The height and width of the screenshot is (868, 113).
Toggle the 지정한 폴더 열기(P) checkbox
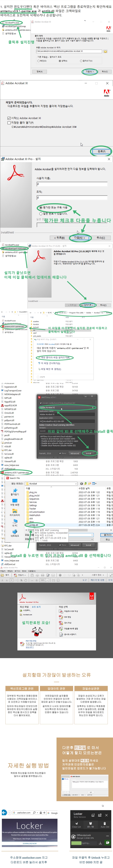coord(9,123)
